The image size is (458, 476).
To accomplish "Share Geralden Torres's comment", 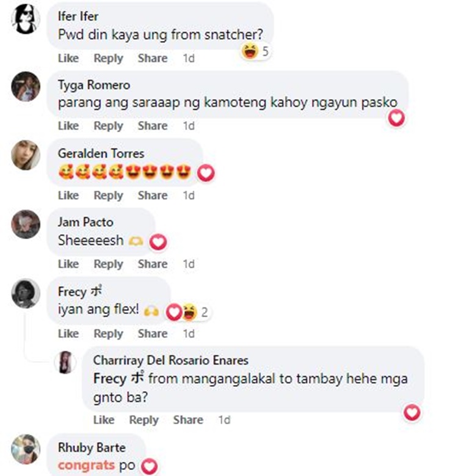I will [x=153, y=195].
